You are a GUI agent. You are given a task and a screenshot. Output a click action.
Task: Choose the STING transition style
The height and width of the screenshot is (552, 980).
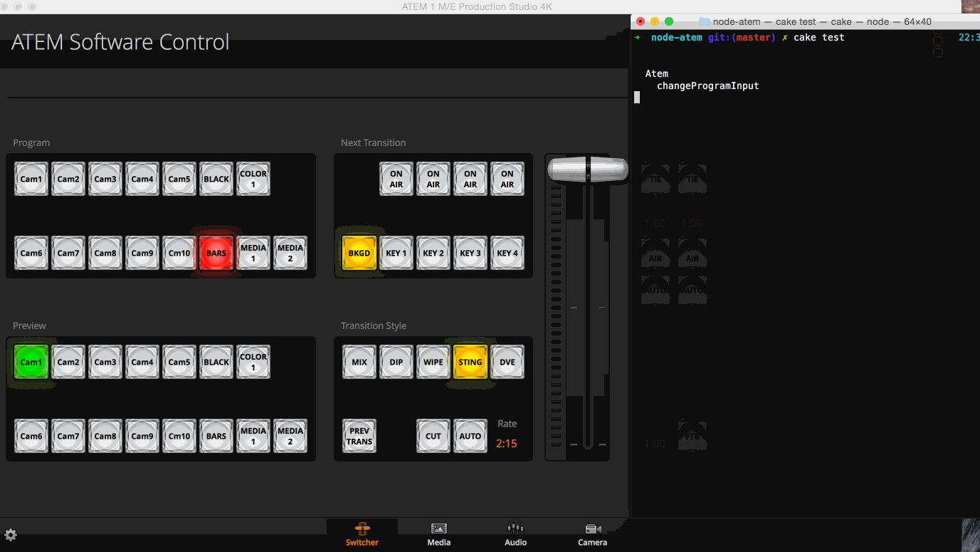tap(470, 362)
